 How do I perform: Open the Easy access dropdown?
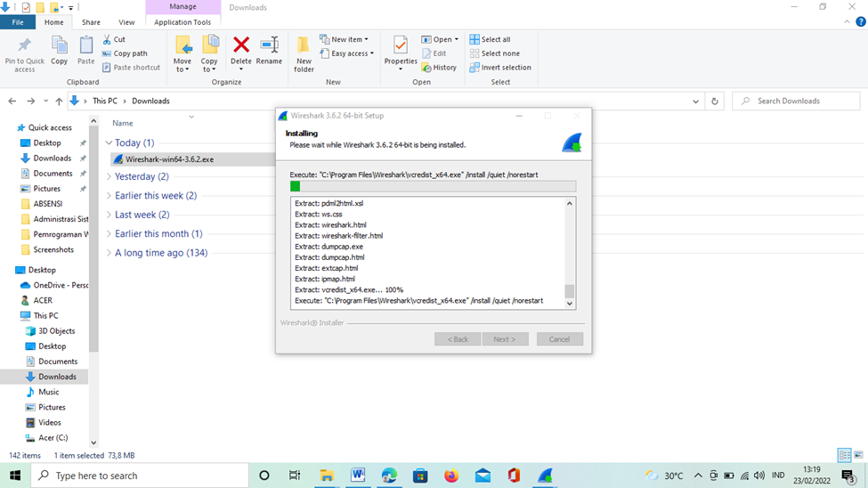coord(346,53)
